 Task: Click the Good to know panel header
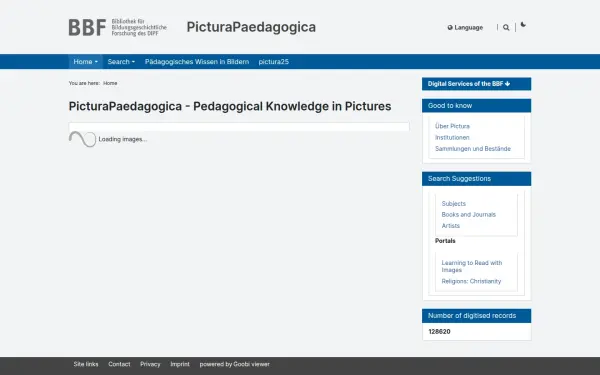click(x=476, y=106)
